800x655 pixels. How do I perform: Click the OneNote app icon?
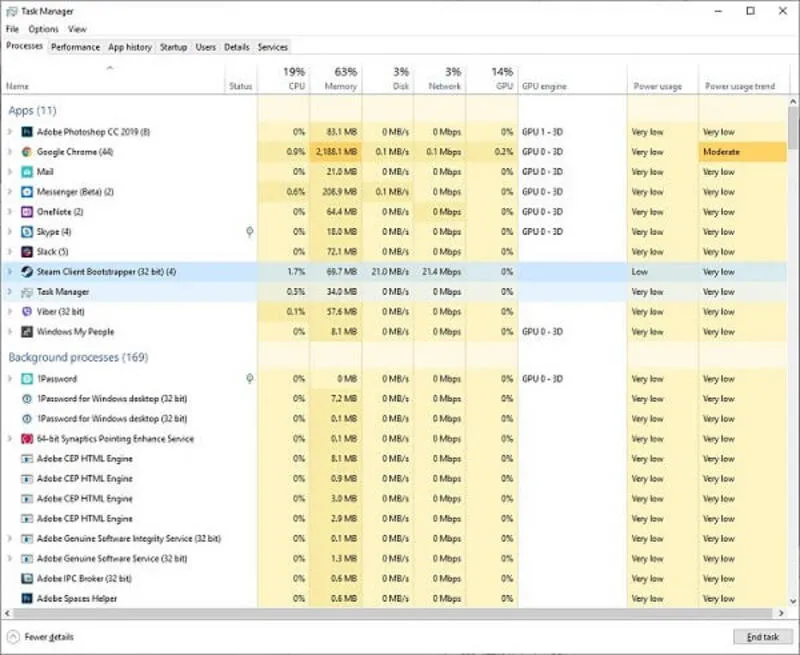27,212
